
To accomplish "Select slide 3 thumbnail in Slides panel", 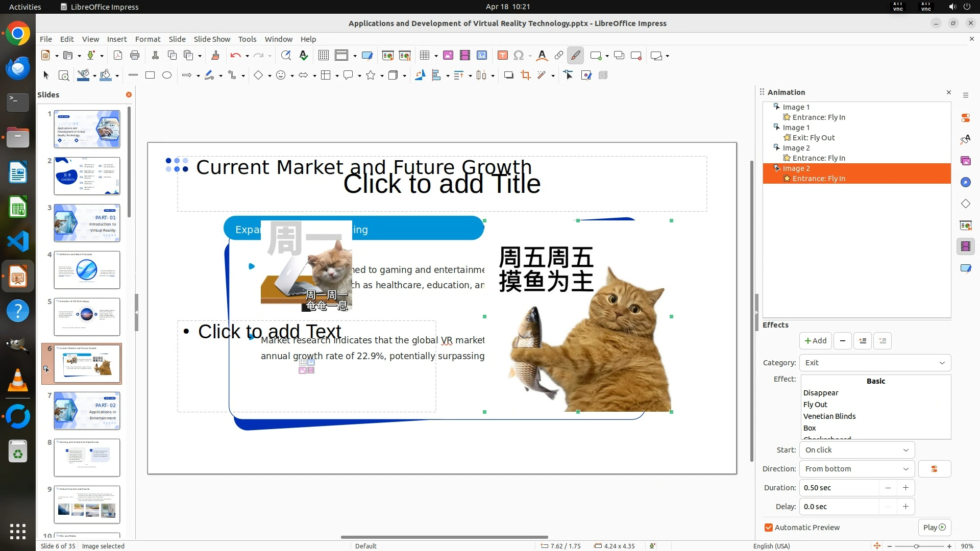I will point(87,223).
